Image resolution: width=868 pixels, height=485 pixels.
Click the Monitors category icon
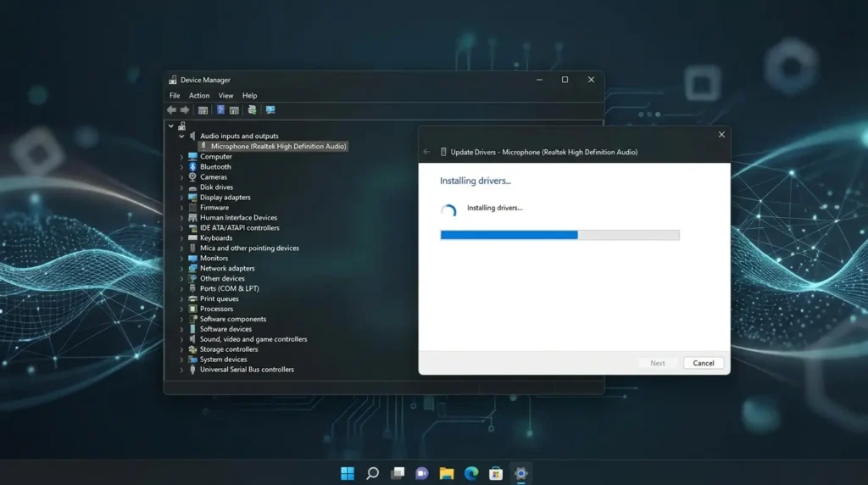coord(192,258)
